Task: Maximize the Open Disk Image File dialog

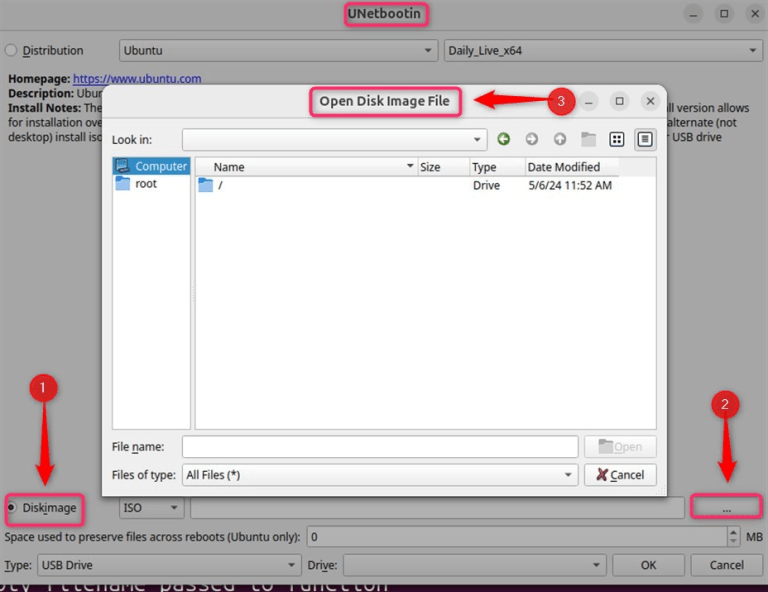Action: coord(620,101)
